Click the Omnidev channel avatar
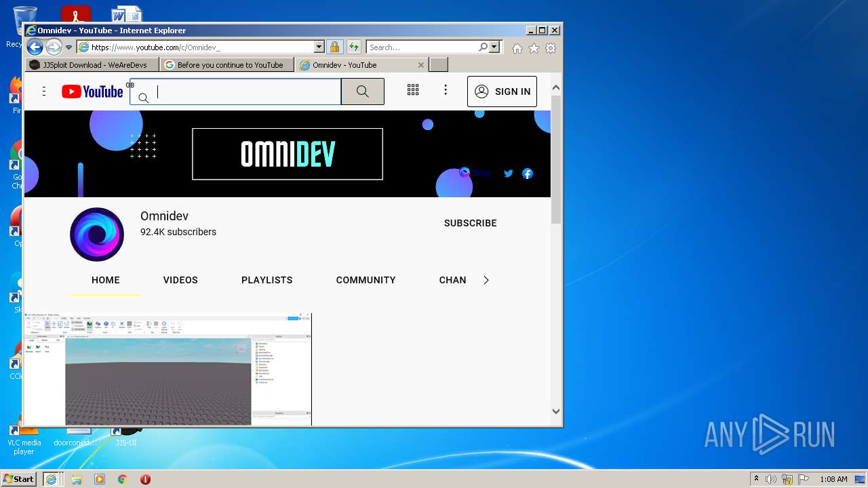The image size is (868, 488). (x=97, y=235)
